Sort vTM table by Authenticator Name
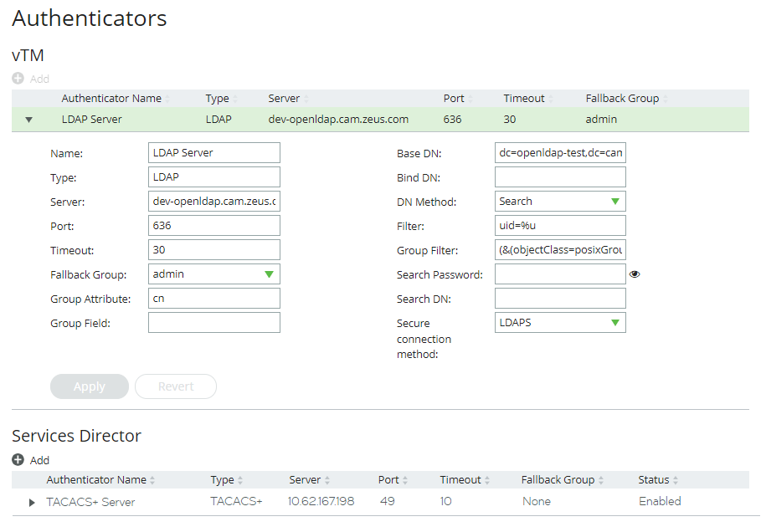 pos(111,99)
